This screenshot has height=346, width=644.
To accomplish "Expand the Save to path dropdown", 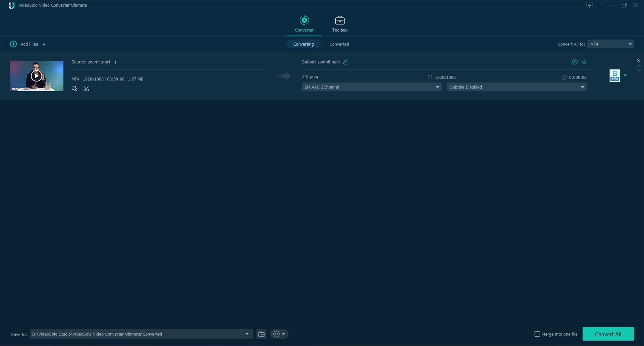I will [247, 334].
